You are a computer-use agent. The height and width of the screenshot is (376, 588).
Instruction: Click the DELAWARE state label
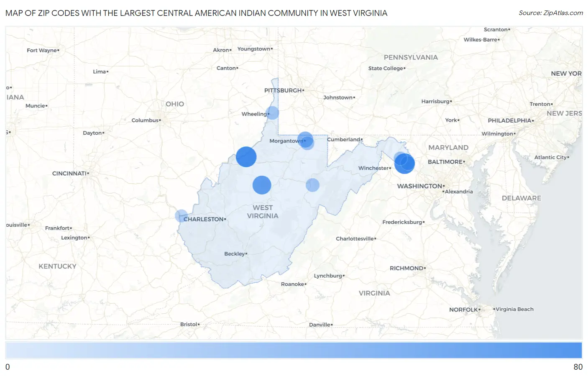pyautogui.click(x=522, y=198)
